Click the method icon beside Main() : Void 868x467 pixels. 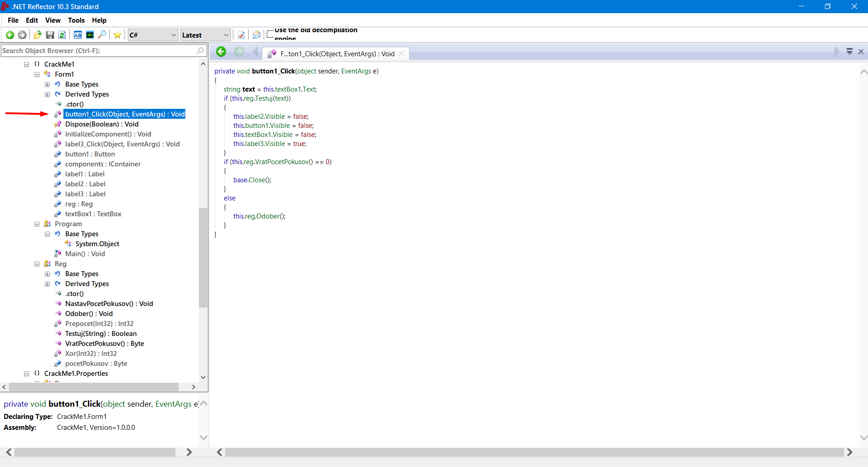click(58, 254)
